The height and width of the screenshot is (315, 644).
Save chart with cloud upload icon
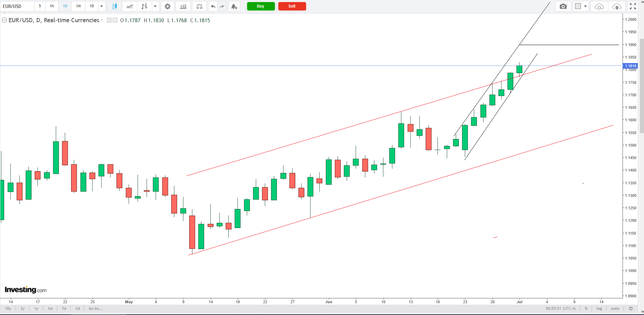click(617, 6)
